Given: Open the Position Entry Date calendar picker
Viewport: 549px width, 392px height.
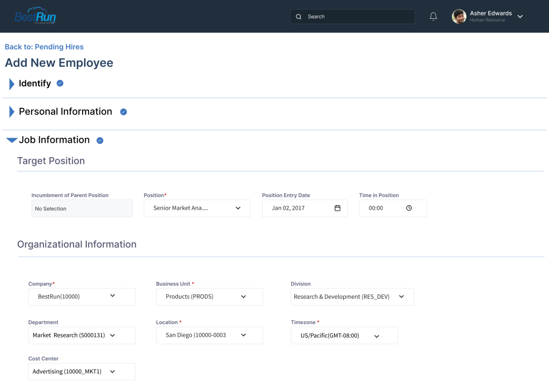Looking at the screenshot, I should 338,208.
